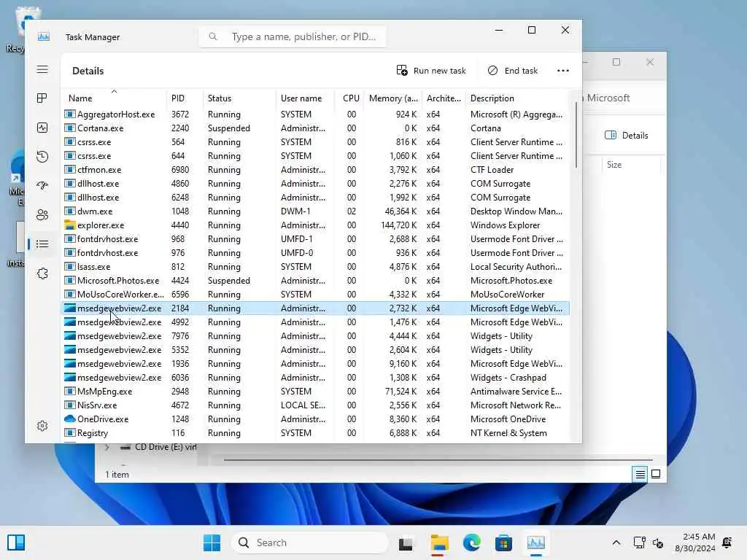
Task: Show hidden system tray icons
Action: 616,542
